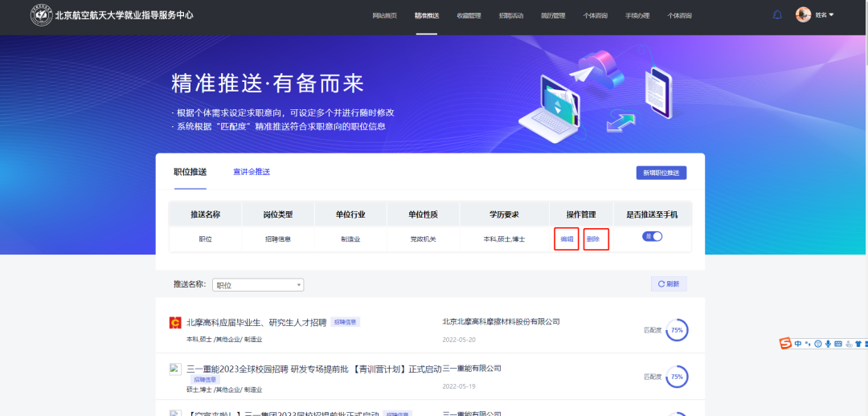Open the IME emoji face icon

point(818,344)
